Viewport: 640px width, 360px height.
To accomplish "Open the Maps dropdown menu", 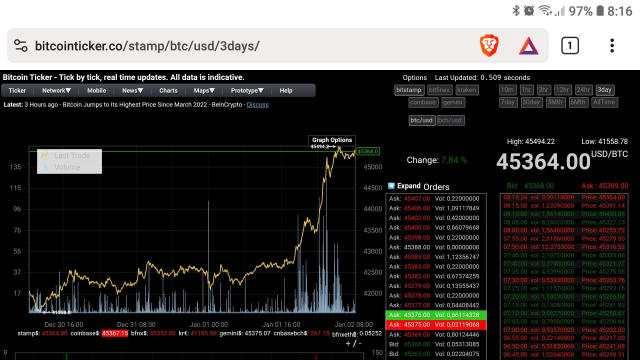I will click(x=204, y=91).
